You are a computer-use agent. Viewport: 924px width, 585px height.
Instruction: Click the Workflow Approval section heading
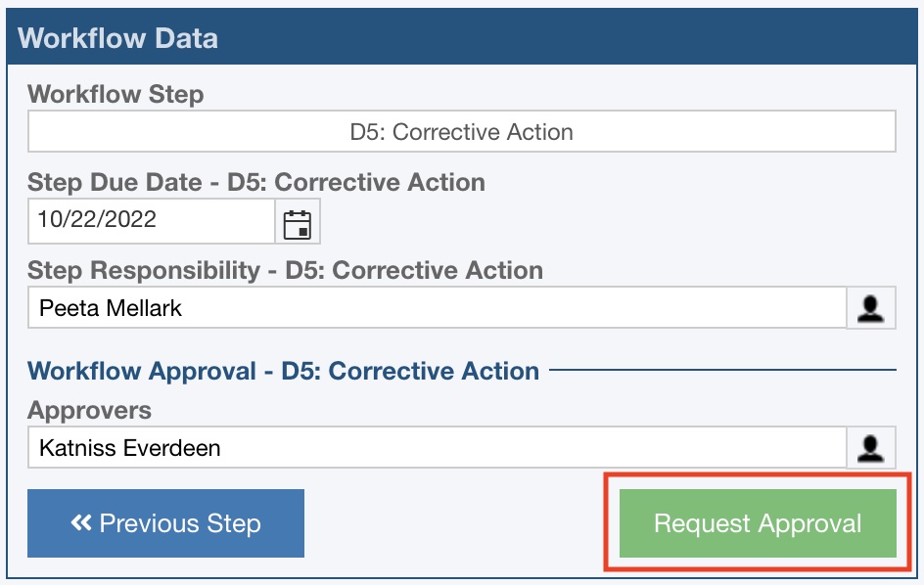[283, 372]
